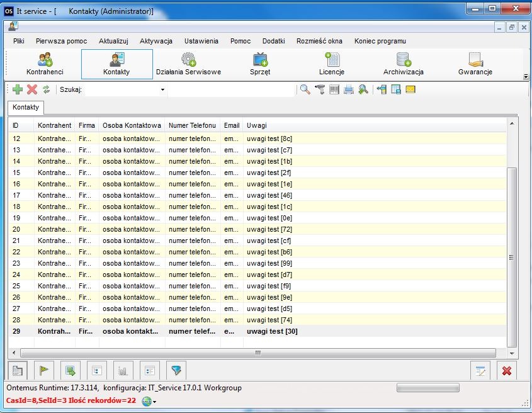Open the Szukaj field dropdown

coord(162,90)
